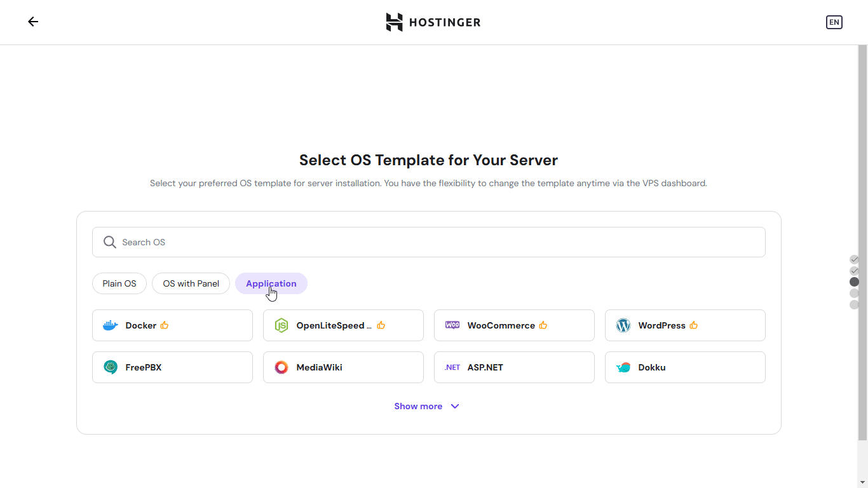The width and height of the screenshot is (868, 488).
Task: Click into the Search OS field
Action: click(429, 242)
